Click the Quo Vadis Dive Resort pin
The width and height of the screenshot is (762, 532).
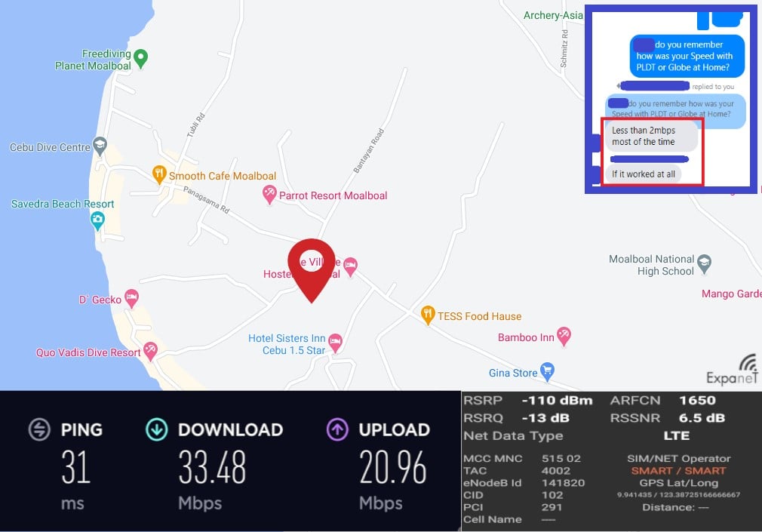pos(150,352)
